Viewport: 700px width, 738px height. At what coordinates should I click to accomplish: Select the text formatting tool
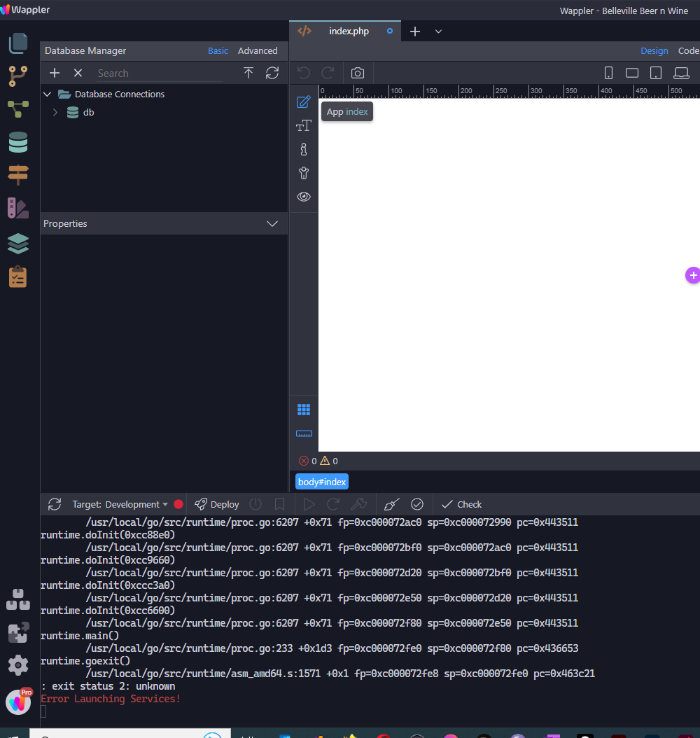(304, 125)
